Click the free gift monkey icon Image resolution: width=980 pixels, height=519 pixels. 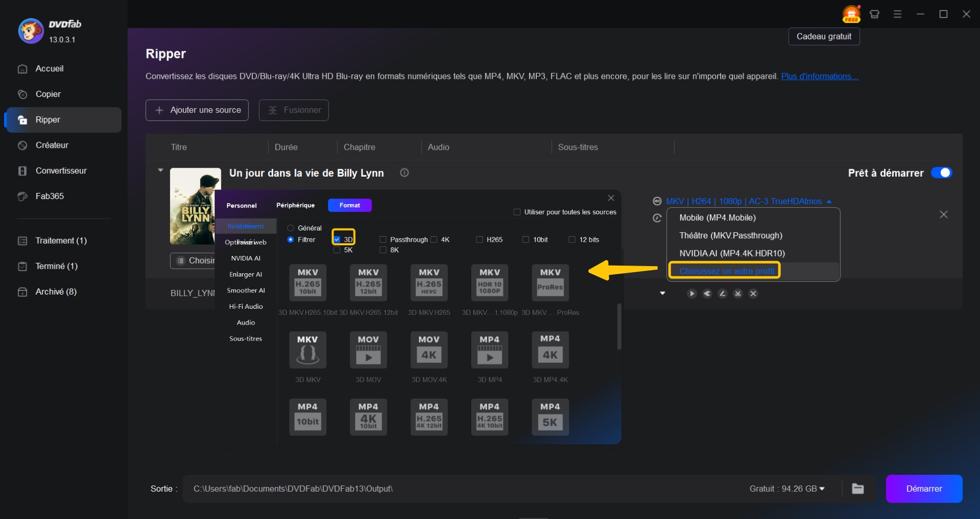(852, 14)
